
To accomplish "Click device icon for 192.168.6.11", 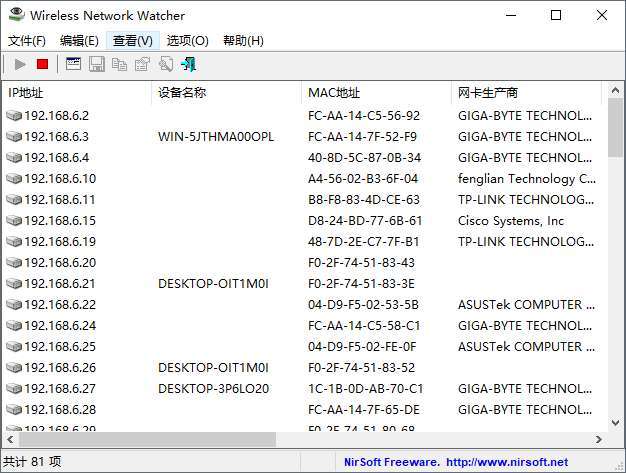I will point(14,200).
